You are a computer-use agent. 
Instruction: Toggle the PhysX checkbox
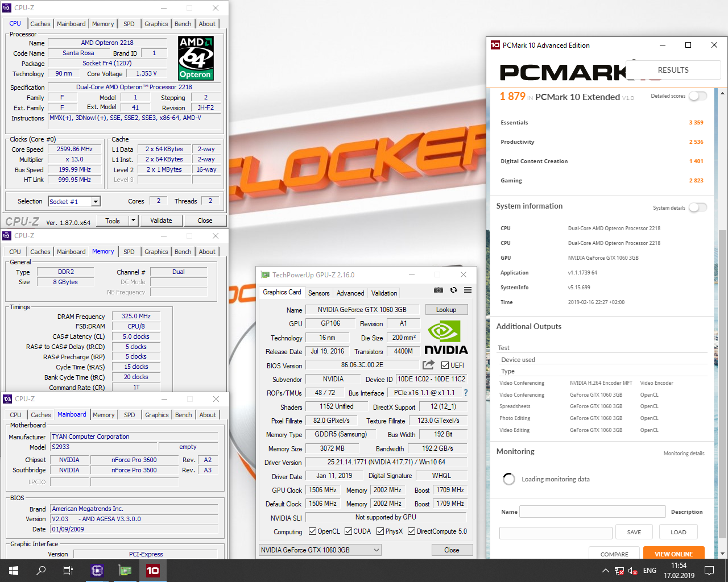(380, 531)
